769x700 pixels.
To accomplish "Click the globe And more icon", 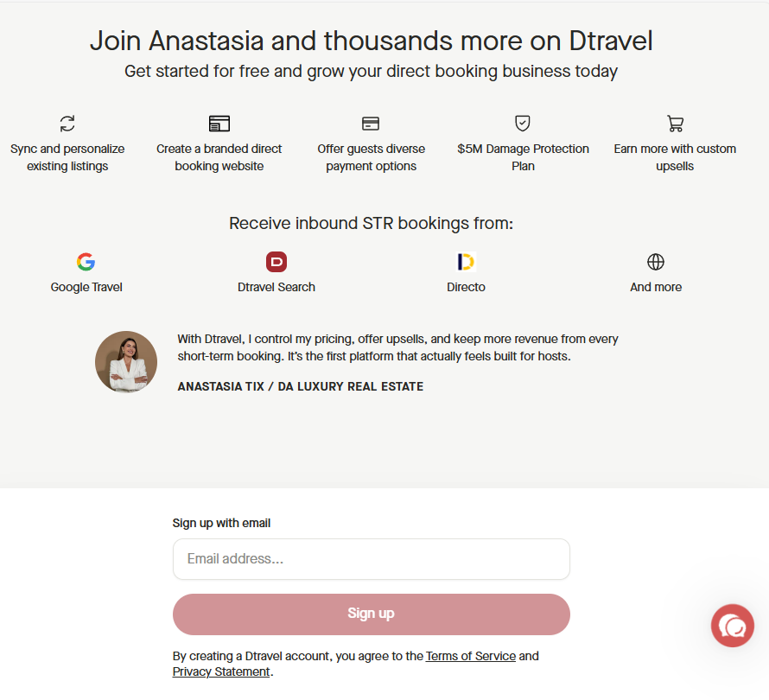I will (656, 262).
